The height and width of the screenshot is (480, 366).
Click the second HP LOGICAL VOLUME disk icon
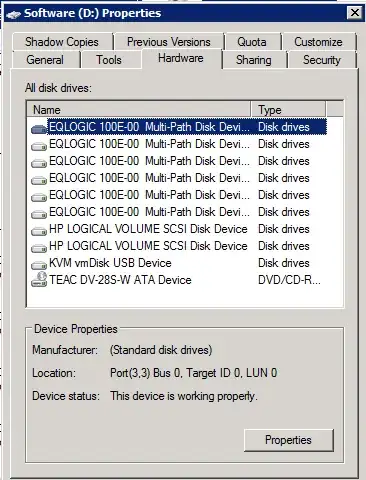[x=39, y=248]
